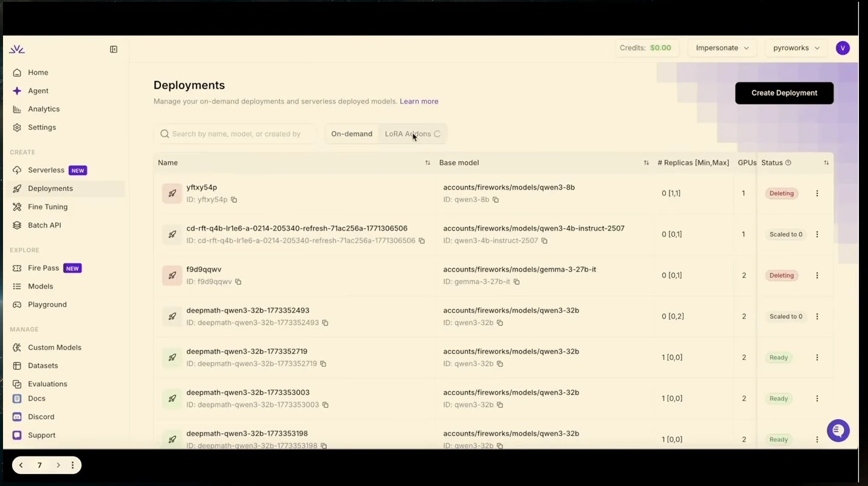Switch to the On-demand tab
The width and height of the screenshot is (868, 486).
[x=351, y=134]
